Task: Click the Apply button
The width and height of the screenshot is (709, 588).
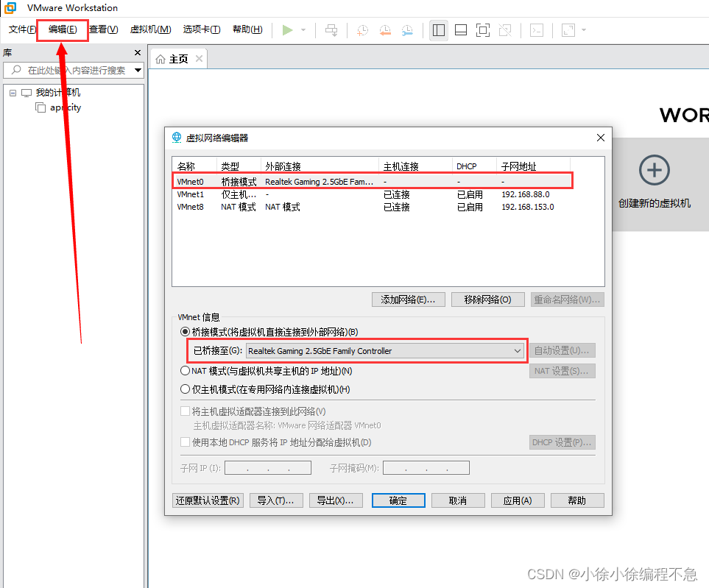Action: (x=518, y=500)
